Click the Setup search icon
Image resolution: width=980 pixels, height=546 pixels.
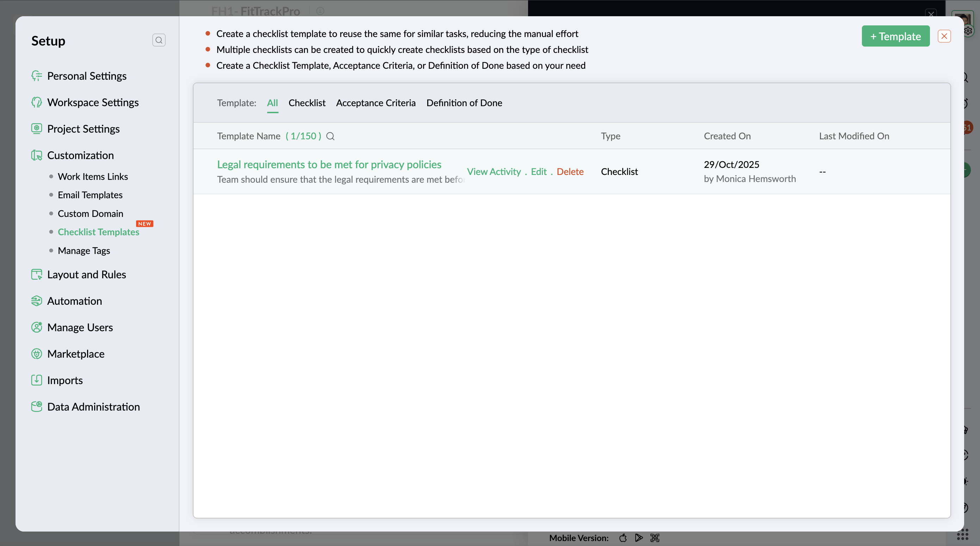pyautogui.click(x=159, y=40)
